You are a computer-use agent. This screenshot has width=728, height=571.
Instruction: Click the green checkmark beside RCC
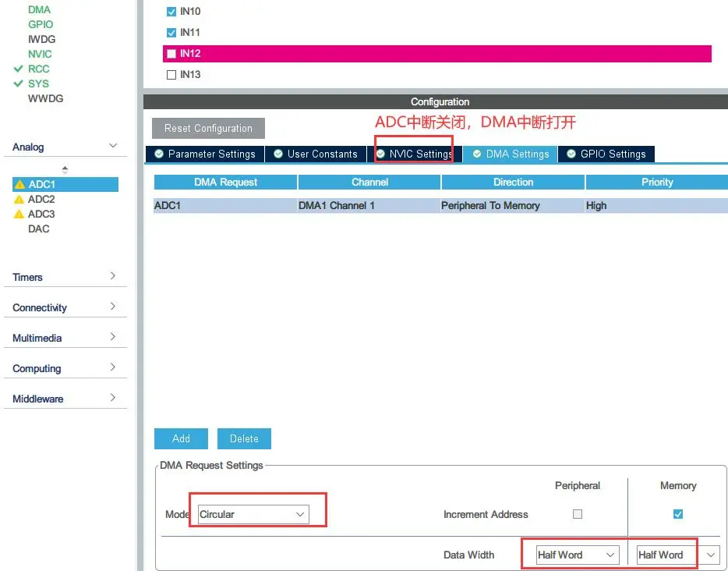18,69
